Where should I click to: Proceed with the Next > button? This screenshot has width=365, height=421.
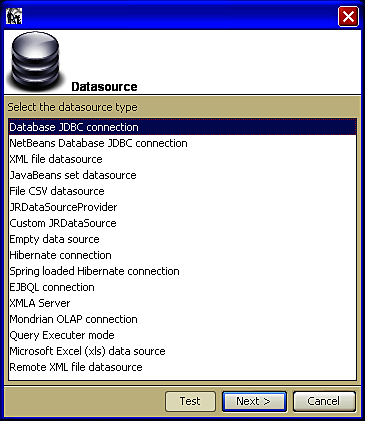tap(254, 401)
